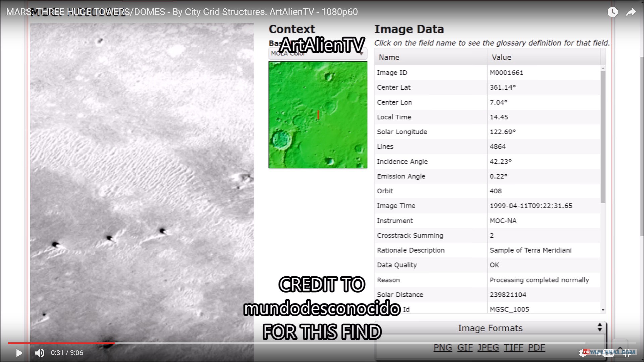Image resolution: width=644 pixels, height=362 pixels.
Task: Open the video title link
Action: pyautogui.click(x=182, y=12)
